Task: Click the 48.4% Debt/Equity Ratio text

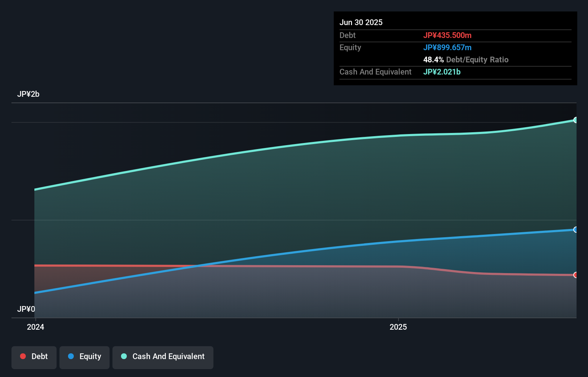Action: point(466,59)
